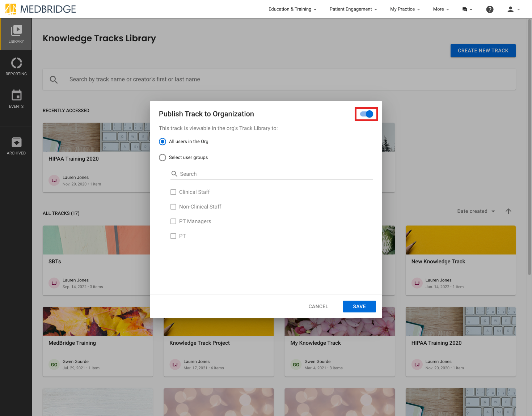
Task: Click the search magnifier in the dialog
Action: 174,174
